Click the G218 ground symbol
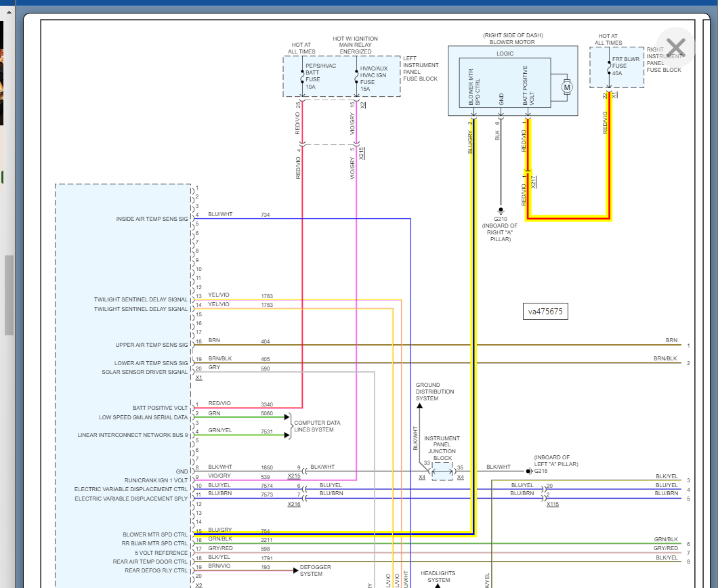The width and height of the screenshot is (718, 588). [x=528, y=471]
